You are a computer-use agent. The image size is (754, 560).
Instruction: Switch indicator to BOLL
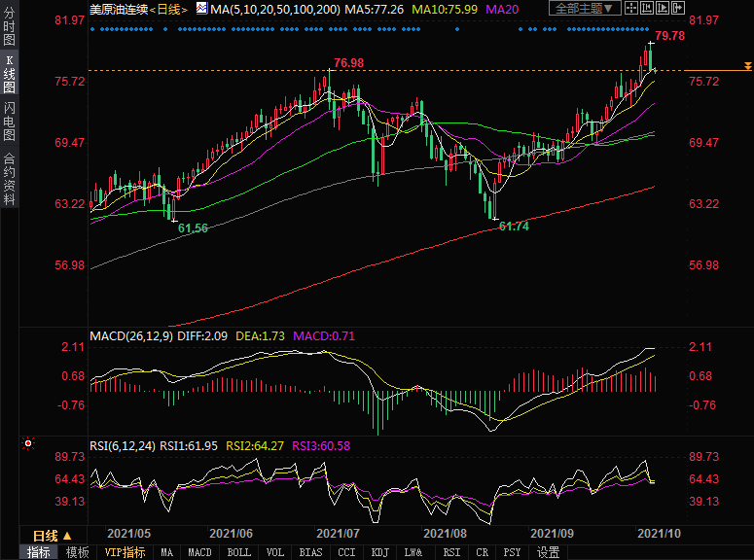[238, 552]
